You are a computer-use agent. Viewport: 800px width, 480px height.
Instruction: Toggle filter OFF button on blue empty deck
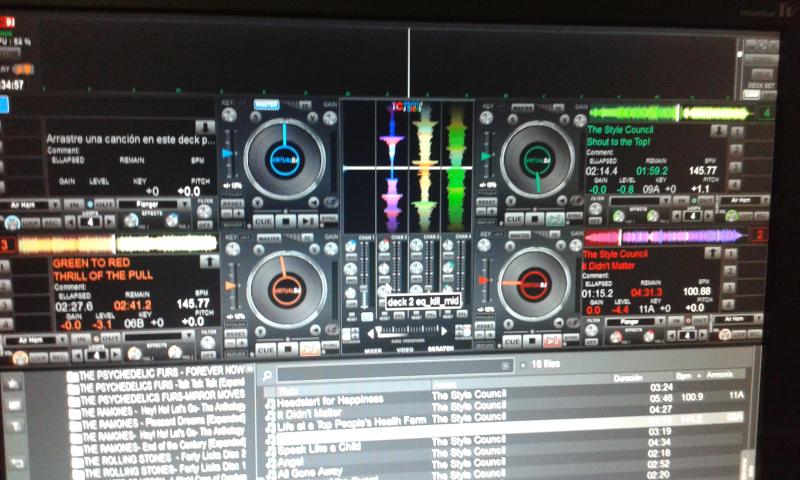205,224
